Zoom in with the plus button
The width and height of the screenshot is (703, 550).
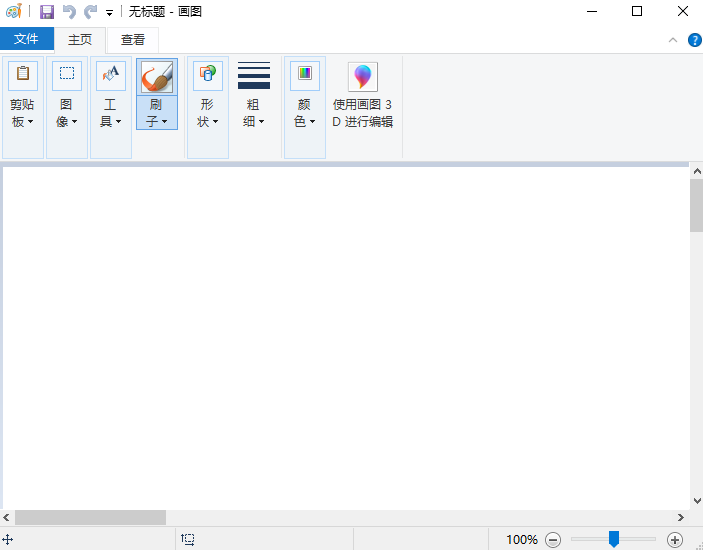point(675,540)
